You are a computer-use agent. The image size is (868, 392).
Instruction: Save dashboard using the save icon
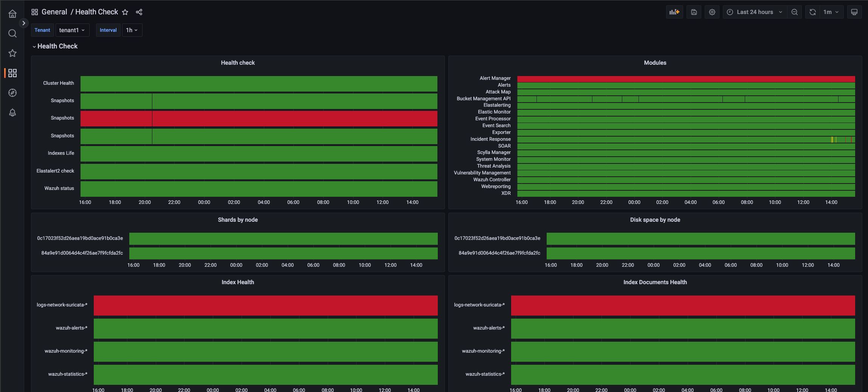(694, 12)
